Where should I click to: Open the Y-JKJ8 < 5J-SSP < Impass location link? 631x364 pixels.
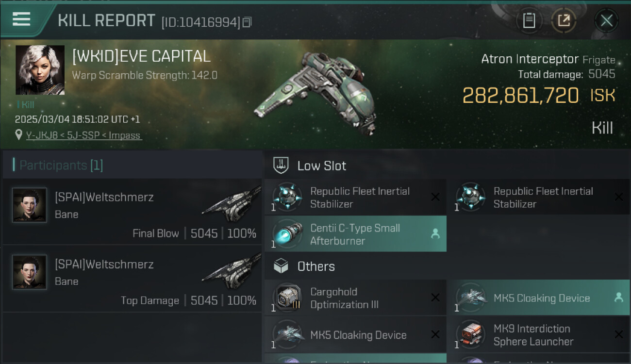click(x=83, y=135)
